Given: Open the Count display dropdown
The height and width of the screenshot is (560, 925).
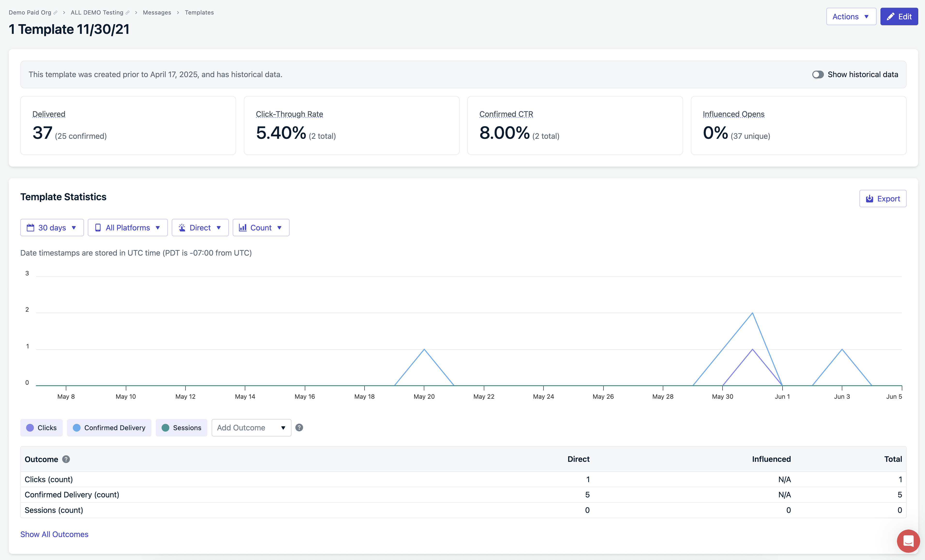Looking at the screenshot, I should [x=261, y=228].
